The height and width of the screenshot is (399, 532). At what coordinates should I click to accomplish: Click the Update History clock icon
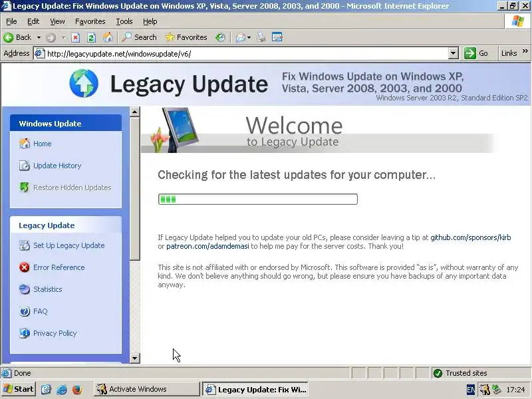click(x=25, y=166)
